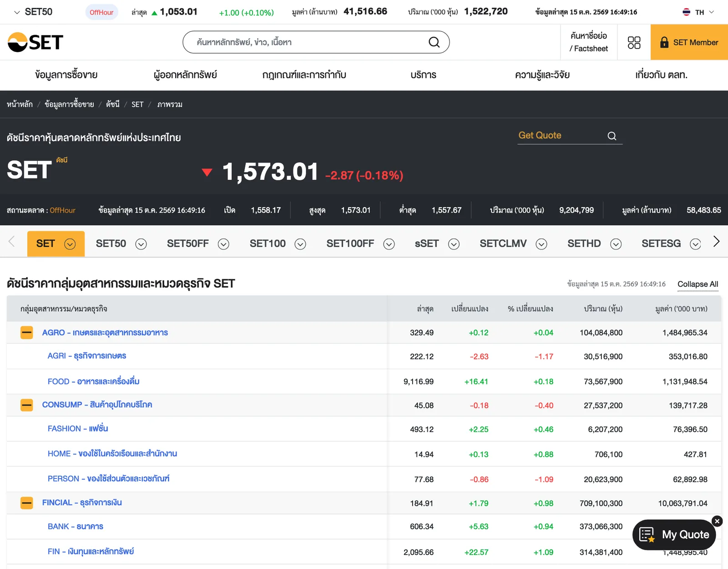Image resolution: width=728 pixels, height=569 pixels.
Task: Close the My Quote floating widget
Action: click(x=717, y=521)
